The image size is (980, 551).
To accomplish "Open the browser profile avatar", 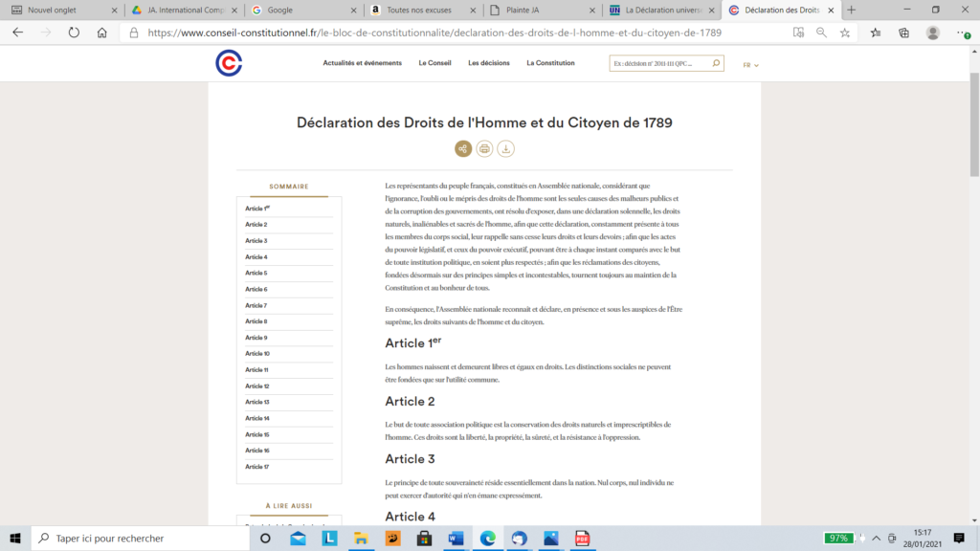I will [932, 33].
